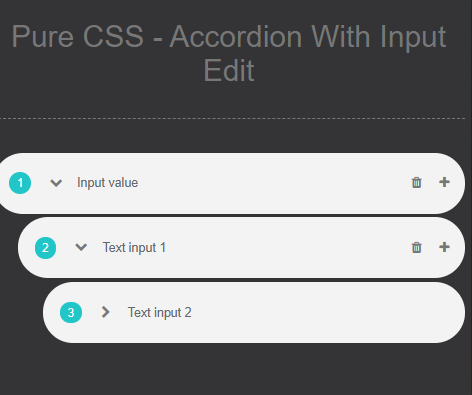Add an item using row 1 plus icon

point(444,182)
